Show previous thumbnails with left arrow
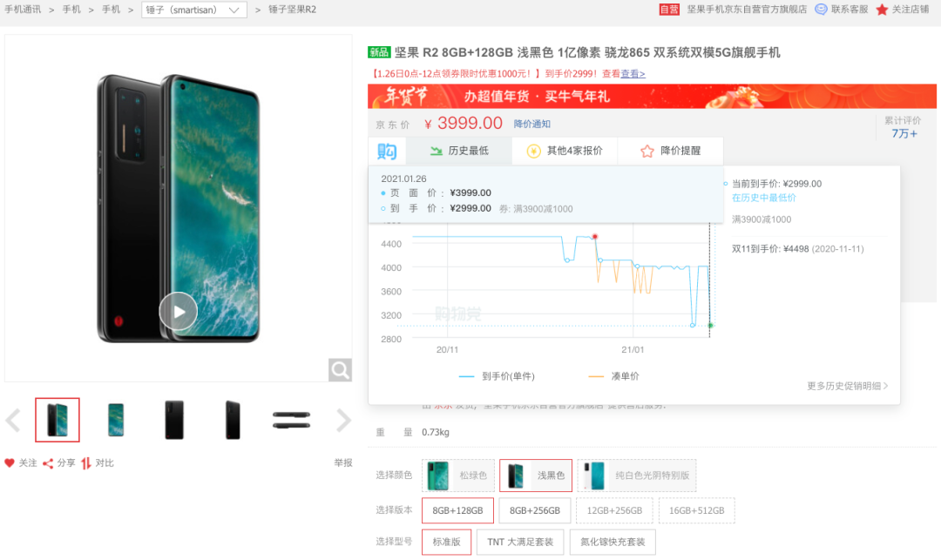This screenshot has width=941, height=560. pos(12,421)
